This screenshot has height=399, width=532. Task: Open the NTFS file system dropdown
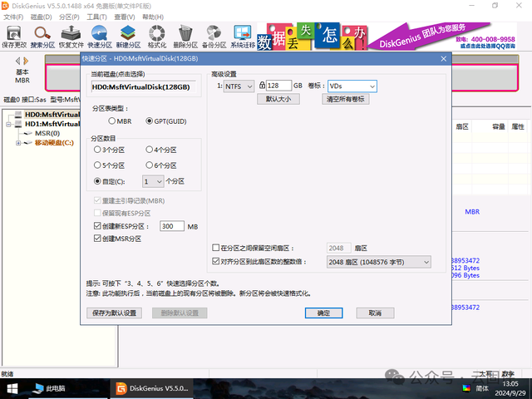[x=239, y=86]
